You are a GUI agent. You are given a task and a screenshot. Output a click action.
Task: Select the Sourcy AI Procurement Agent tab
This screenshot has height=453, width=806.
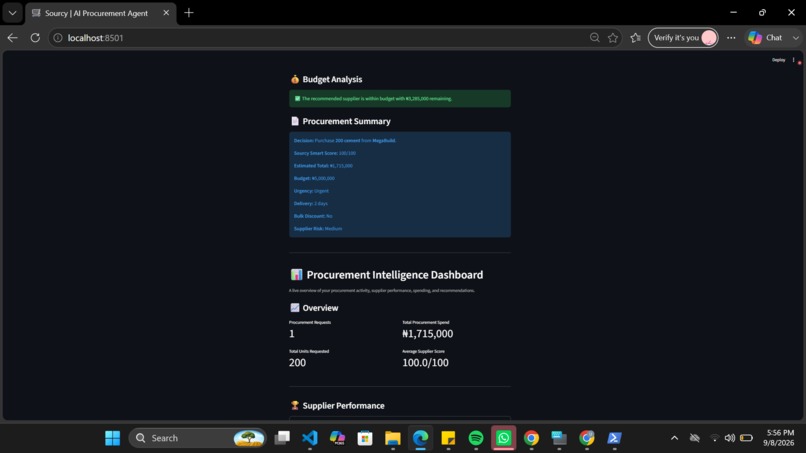96,13
